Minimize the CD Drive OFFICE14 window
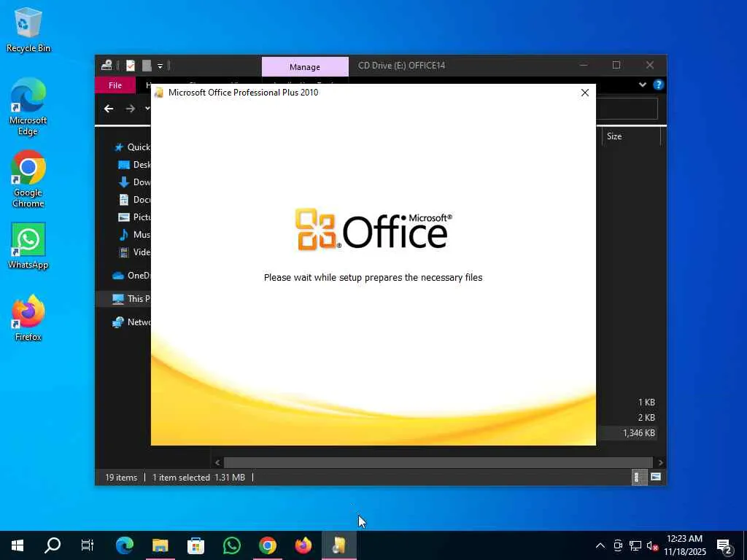Viewport: 747px width, 560px height. pos(584,65)
